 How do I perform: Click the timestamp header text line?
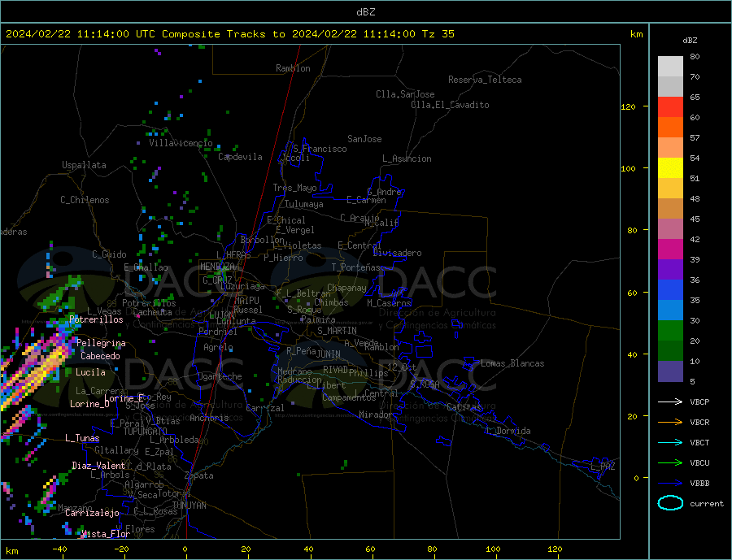tap(229, 34)
